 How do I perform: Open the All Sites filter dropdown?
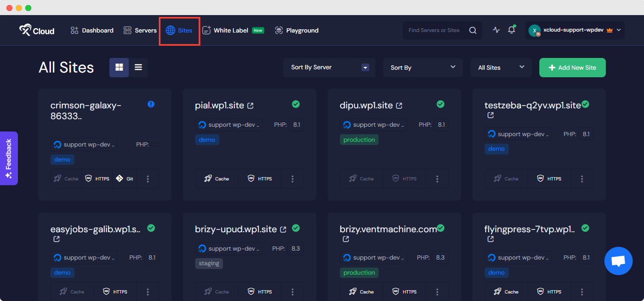pyautogui.click(x=501, y=67)
